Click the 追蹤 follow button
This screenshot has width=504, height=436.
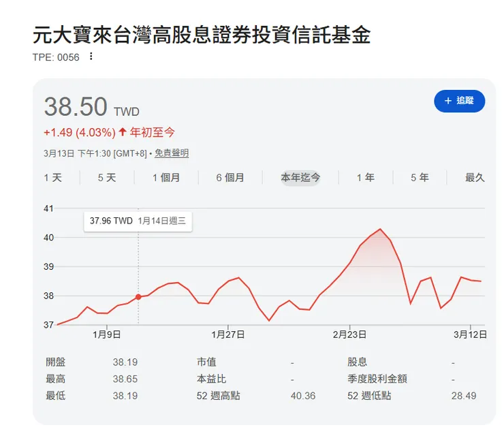pyautogui.click(x=459, y=101)
